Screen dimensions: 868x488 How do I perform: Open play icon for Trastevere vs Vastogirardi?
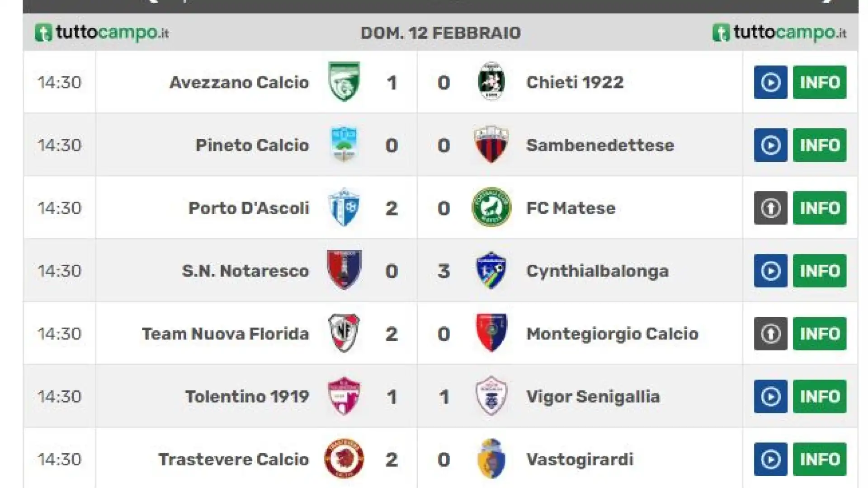click(770, 459)
